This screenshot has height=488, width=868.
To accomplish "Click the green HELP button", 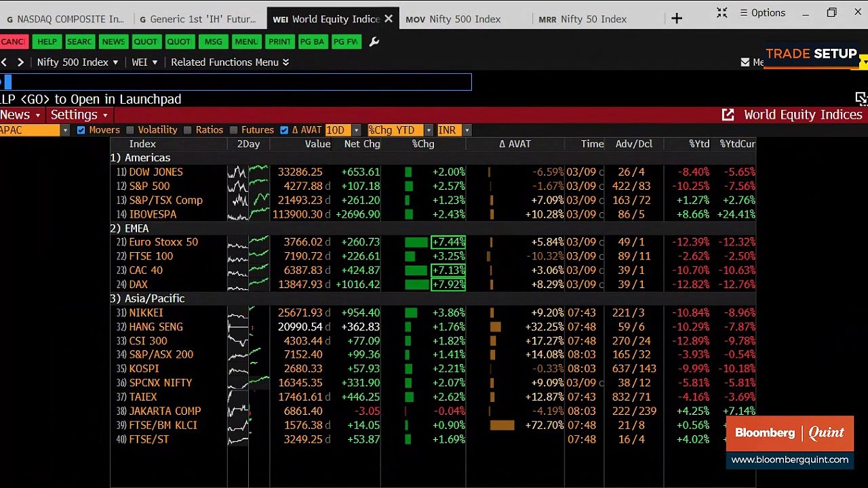I will [47, 42].
